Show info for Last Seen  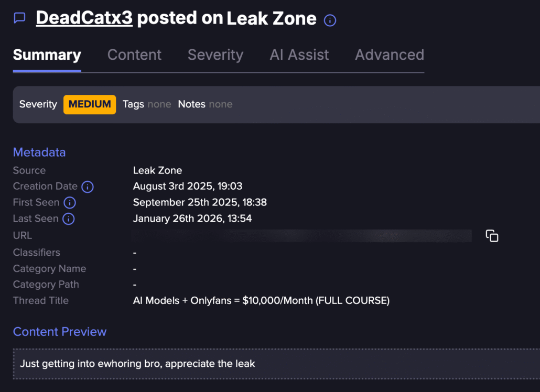pos(69,219)
